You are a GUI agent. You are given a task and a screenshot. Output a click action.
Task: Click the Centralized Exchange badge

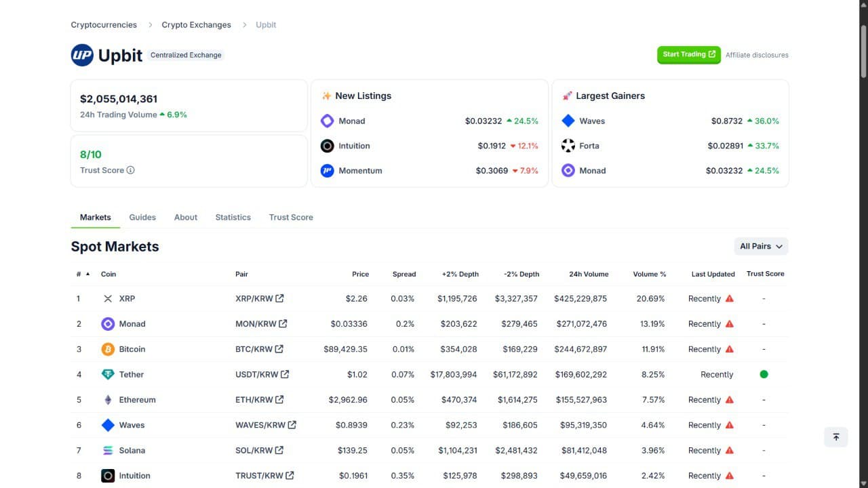[186, 55]
